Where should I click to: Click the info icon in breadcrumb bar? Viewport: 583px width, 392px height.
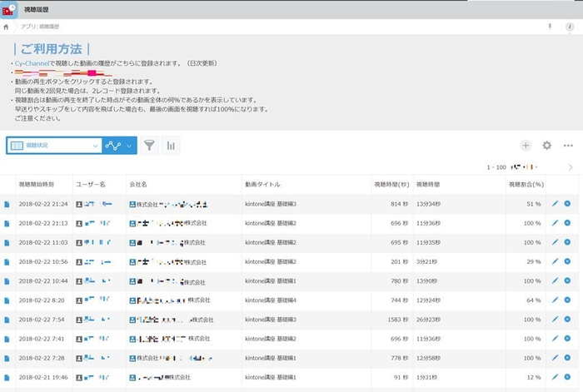[x=571, y=27]
